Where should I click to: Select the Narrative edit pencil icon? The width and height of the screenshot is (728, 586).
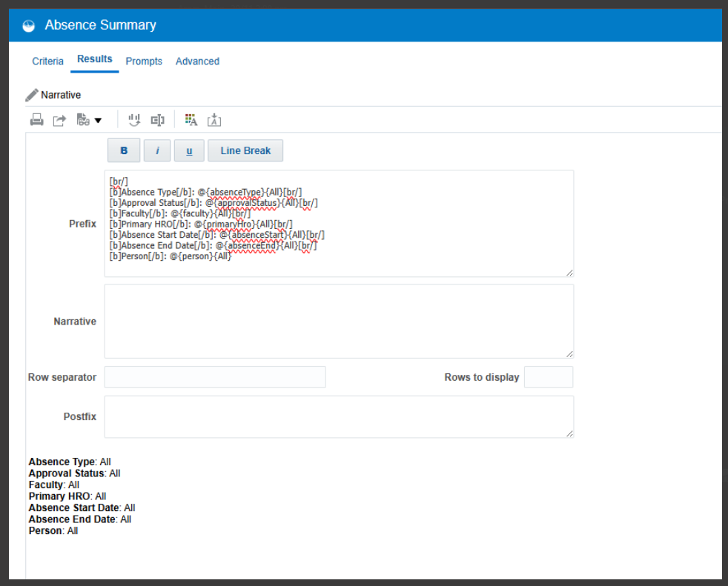point(32,95)
